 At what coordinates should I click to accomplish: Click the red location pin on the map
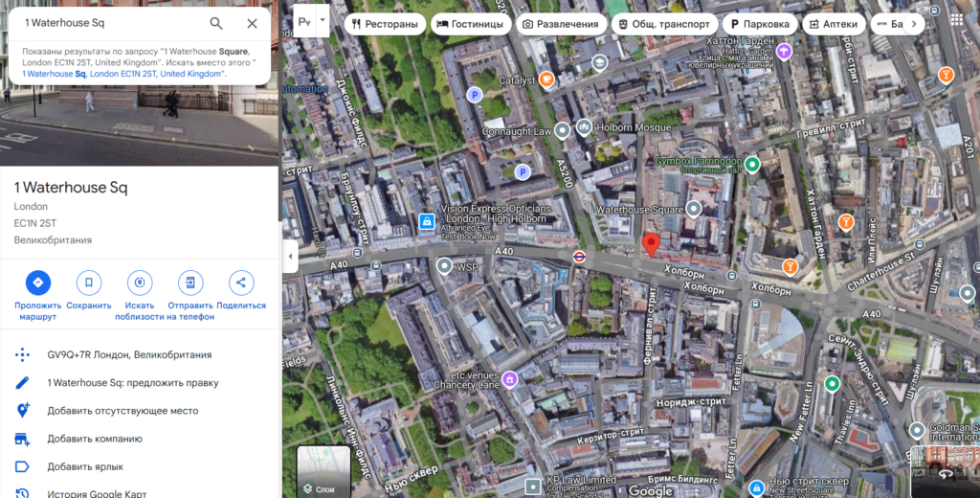coord(651,244)
